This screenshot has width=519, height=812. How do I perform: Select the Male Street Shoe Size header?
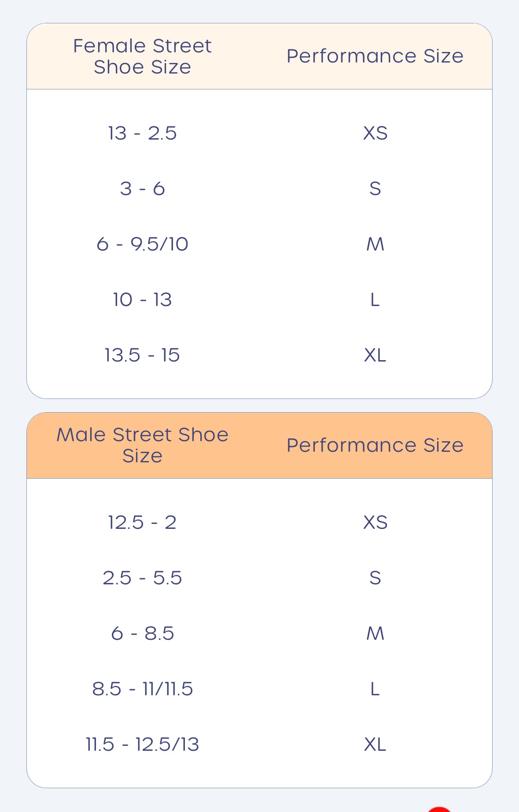click(142, 445)
